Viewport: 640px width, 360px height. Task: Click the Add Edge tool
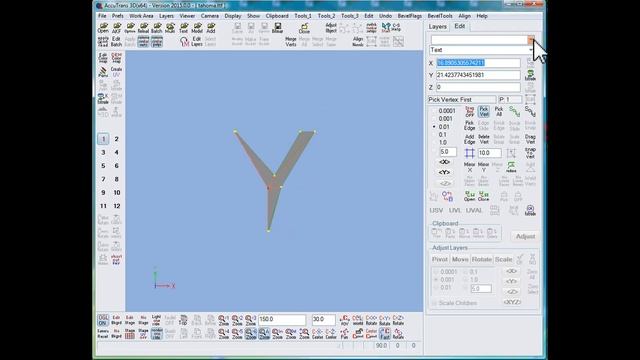(x=469, y=139)
